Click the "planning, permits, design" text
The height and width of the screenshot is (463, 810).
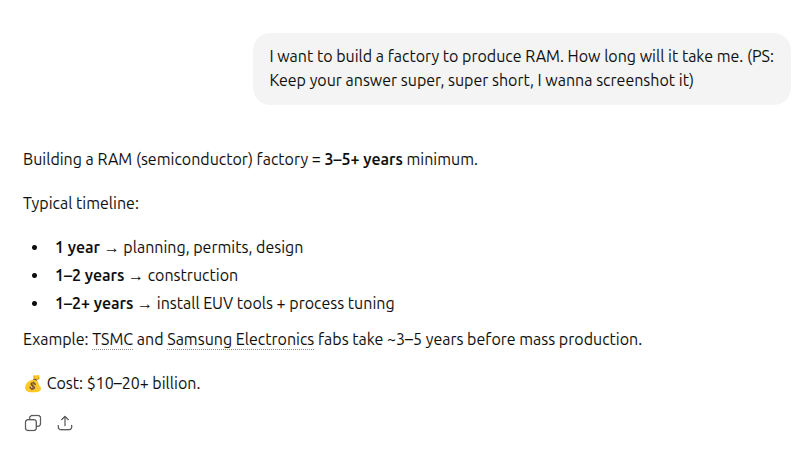click(x=213, y=247)
